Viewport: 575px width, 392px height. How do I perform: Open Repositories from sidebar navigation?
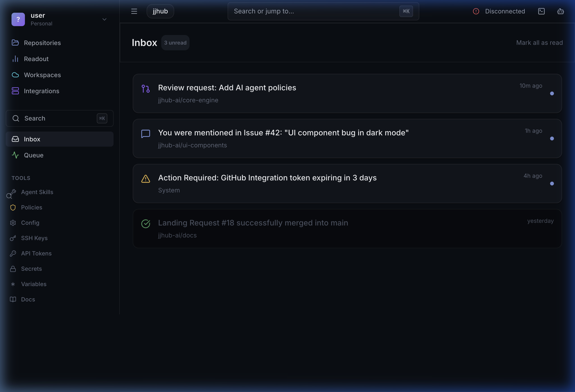click(42, 43)
